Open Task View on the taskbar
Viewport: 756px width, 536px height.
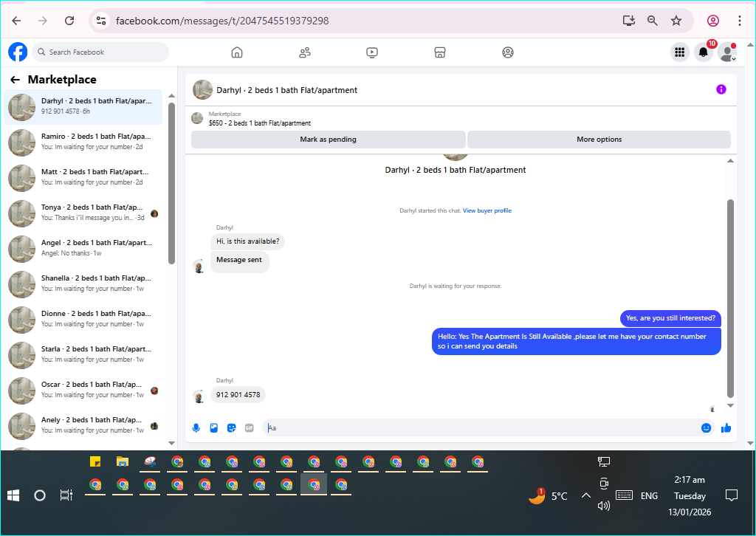[x=66, y=495]
